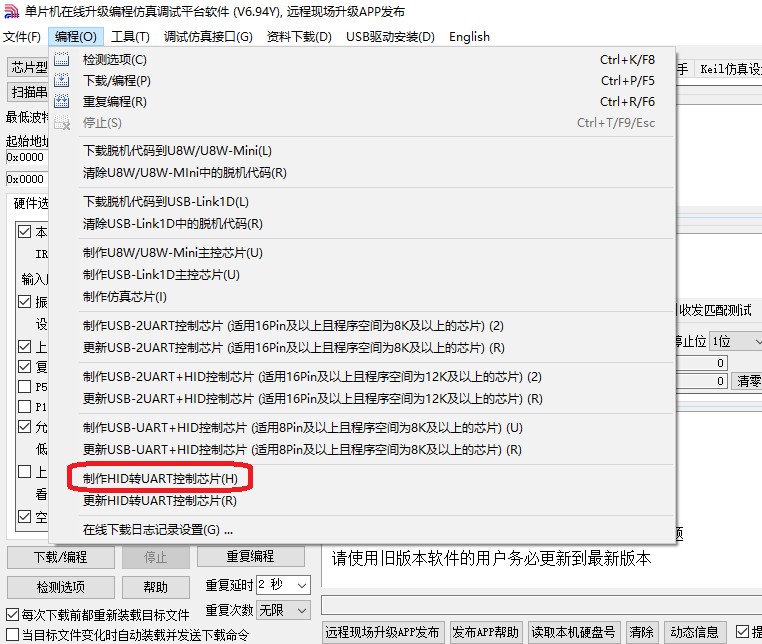Choose 下载脱机代码到USB-Link1D(L)
762x644 pixels.
pyautogui.click(x=362, y=202)
